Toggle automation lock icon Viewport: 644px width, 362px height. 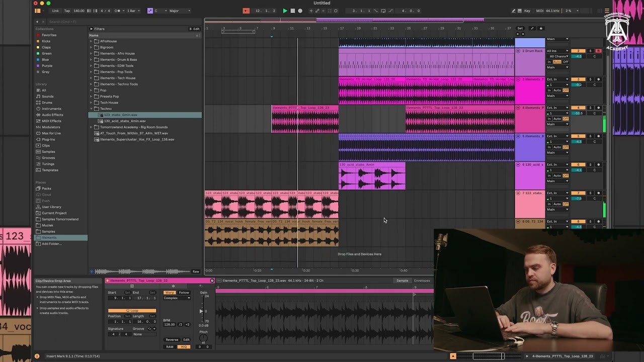pos(541,28)
